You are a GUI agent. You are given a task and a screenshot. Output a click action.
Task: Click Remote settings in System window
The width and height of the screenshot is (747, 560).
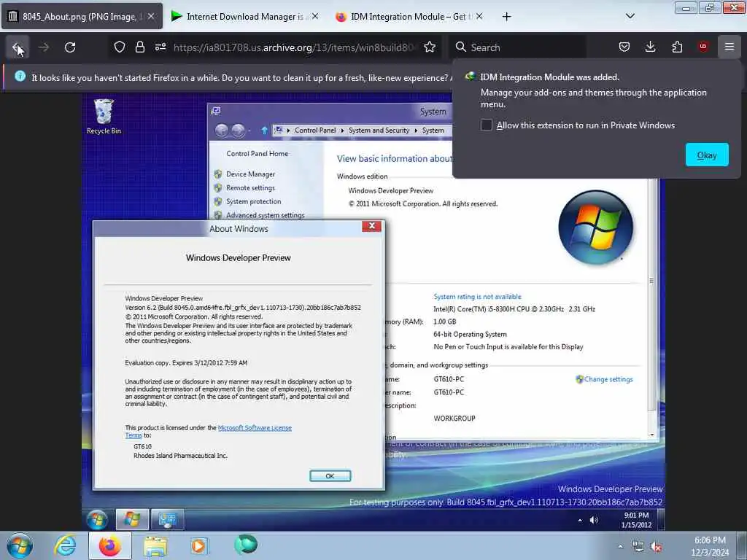(x=251, y=188)
